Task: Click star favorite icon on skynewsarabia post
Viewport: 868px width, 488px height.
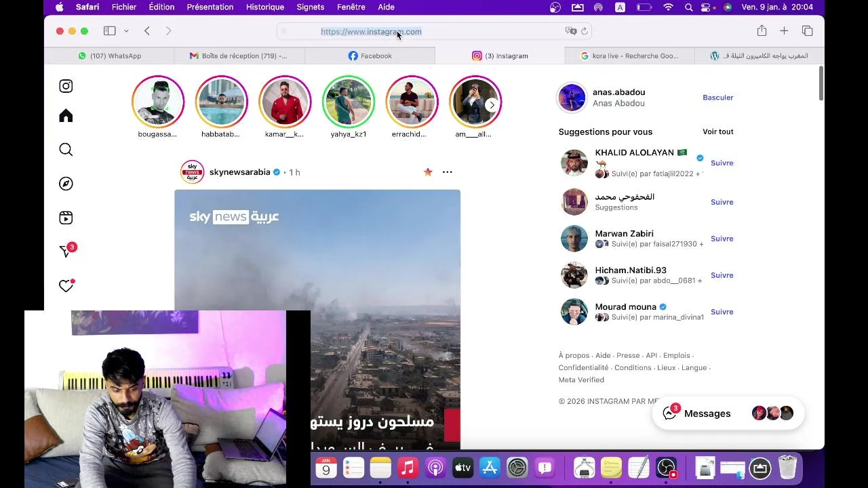Action: (428, 172)
